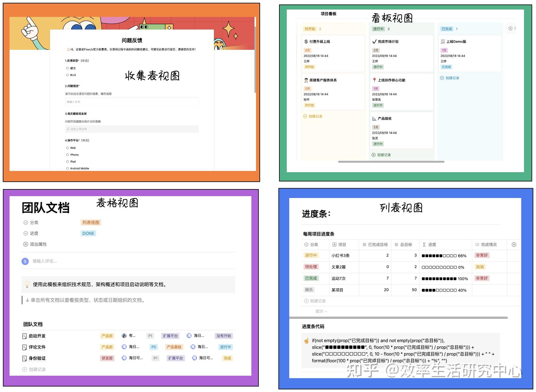Image resolution: width=536 pixels, height=392 pixels.
Task: Click the kanban board horizontal scrollbar
Action: point(391,162)
